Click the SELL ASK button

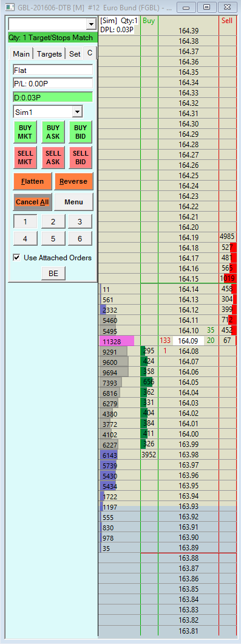pos(53,158)
